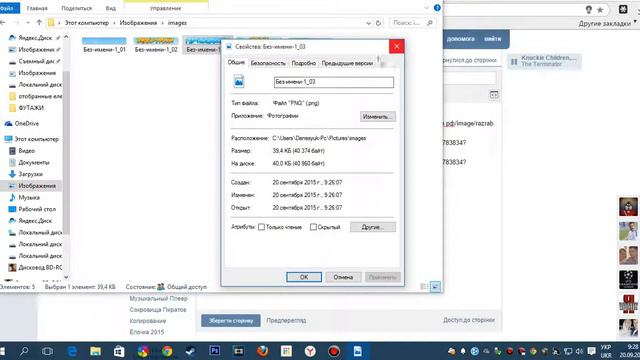Click the Отмена button
The image size is (640, 360).
tap(343, 277)
